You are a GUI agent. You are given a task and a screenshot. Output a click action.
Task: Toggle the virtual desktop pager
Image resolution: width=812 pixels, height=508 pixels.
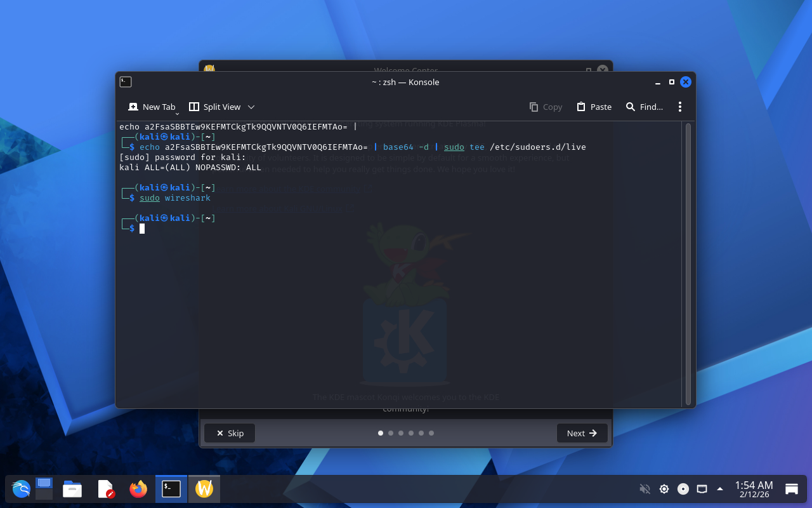(44, 489)
